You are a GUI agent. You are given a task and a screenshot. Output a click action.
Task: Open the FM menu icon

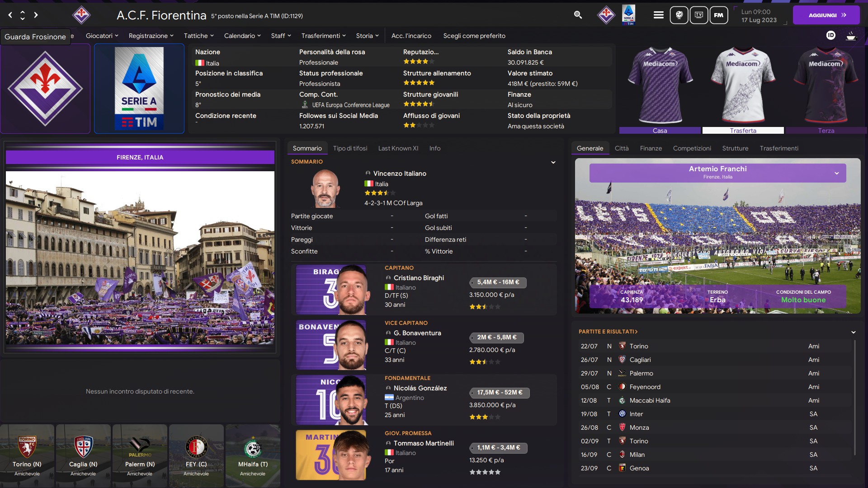coord(719,15)
